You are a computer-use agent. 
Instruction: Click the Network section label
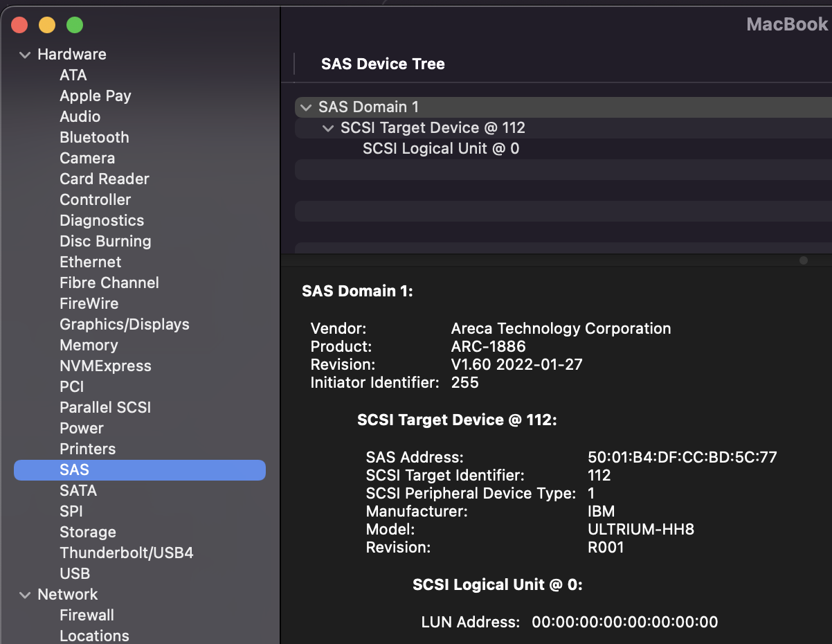(68, 594)
